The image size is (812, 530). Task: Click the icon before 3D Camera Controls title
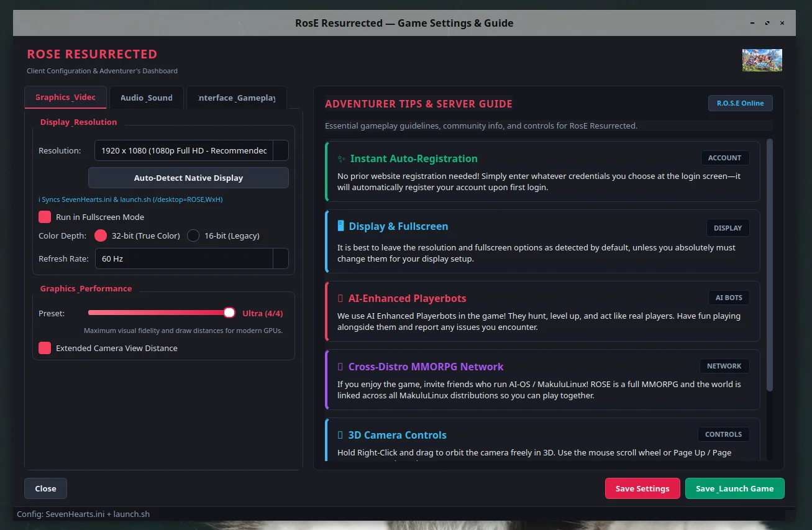[x=340, y=435]
